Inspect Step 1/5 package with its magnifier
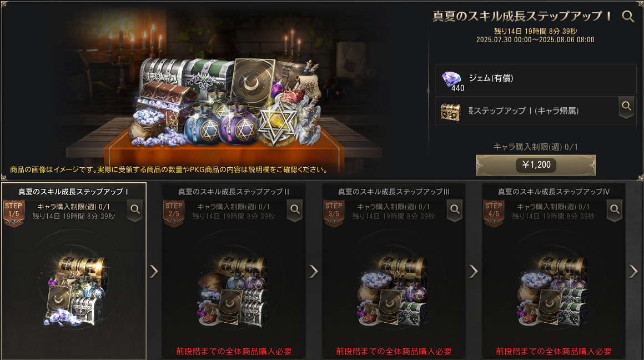 135,210
